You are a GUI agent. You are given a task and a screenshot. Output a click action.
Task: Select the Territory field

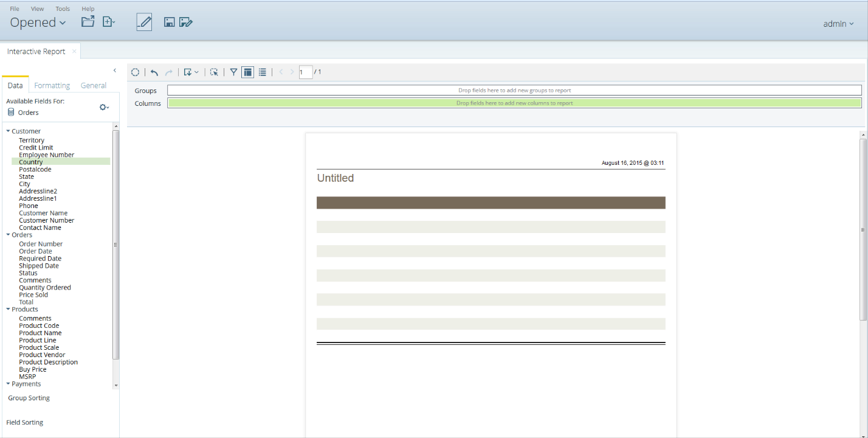click(32, 140)
